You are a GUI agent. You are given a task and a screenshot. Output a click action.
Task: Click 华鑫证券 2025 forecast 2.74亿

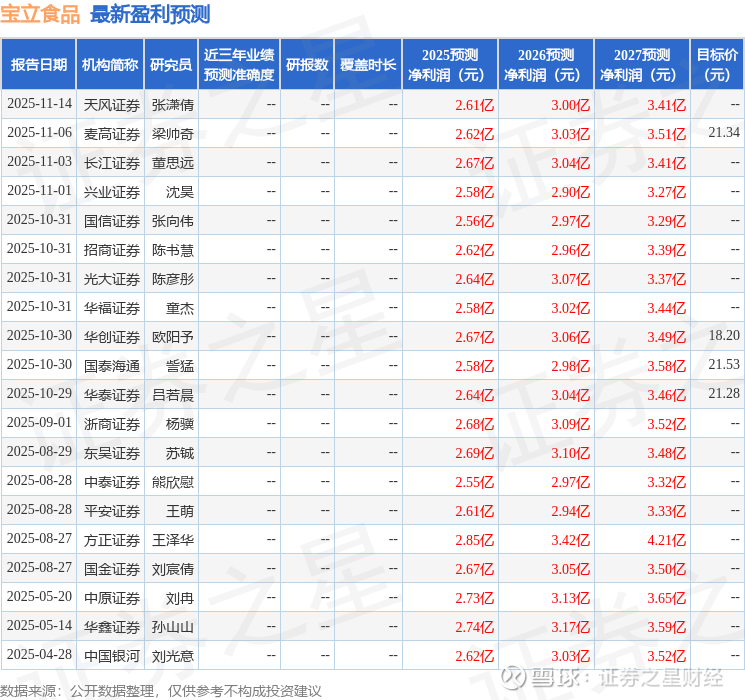[x=474, y=627]
